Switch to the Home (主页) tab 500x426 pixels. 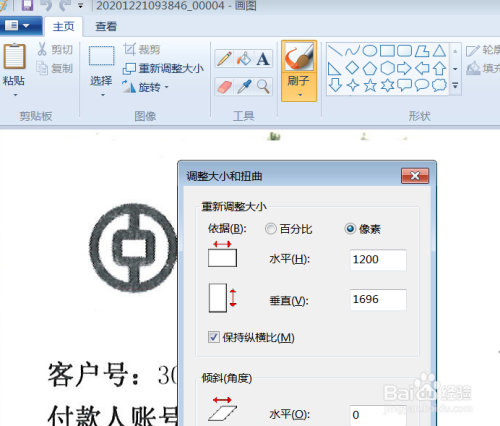click(x=63, y=26)
